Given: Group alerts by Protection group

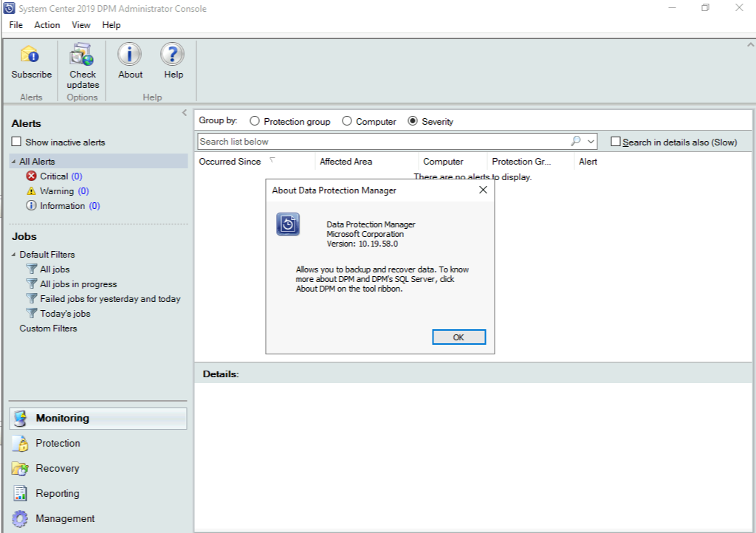Looking at the screenshot, I should pos(255,121).
